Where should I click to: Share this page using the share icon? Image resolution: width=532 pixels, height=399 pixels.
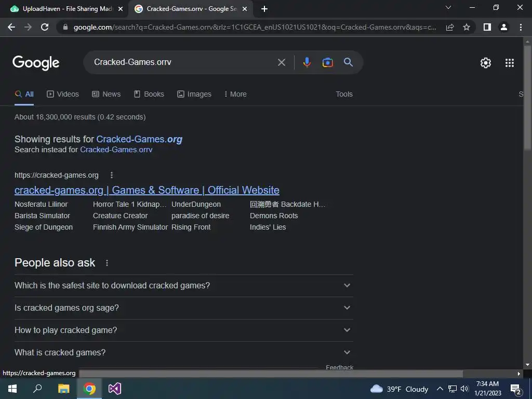point(450,27)
